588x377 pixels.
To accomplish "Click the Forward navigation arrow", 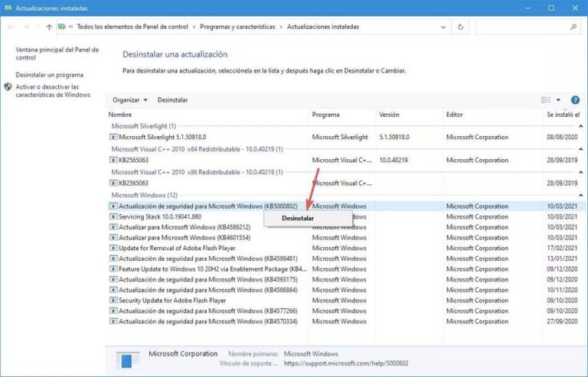I will (x=26, y=27).
